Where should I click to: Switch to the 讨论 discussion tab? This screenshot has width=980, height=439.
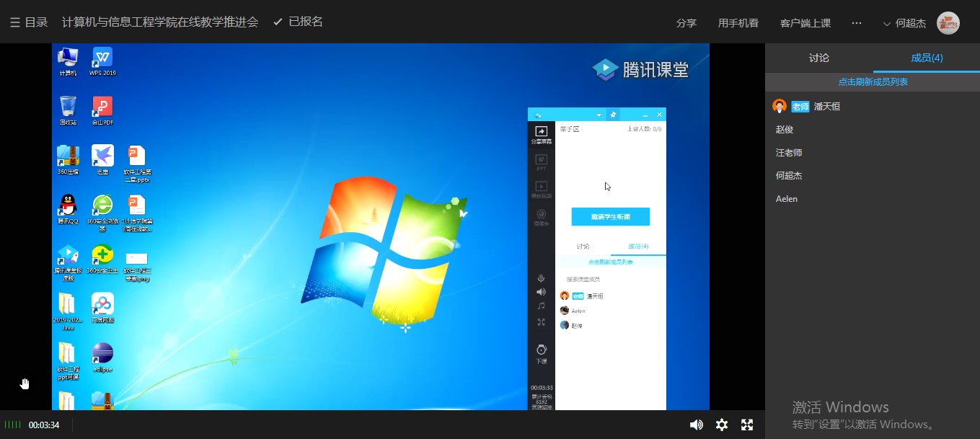[x=819, y=58]
